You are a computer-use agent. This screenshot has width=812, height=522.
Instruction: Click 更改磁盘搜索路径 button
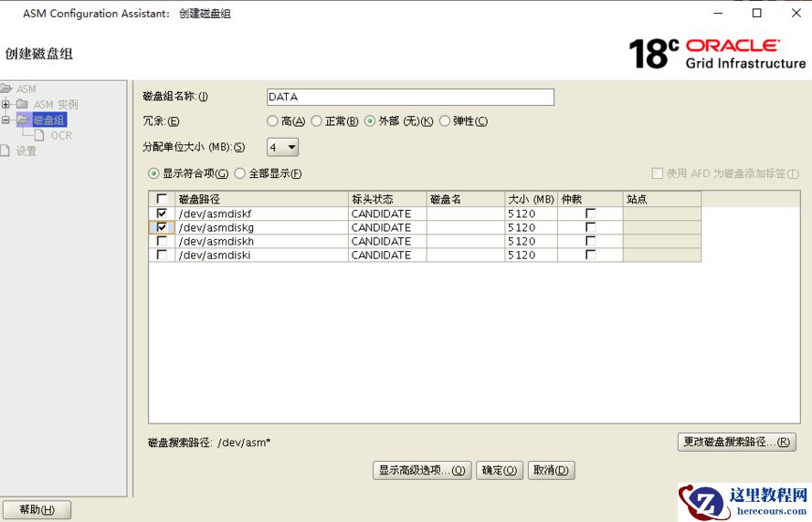[737, 442]
